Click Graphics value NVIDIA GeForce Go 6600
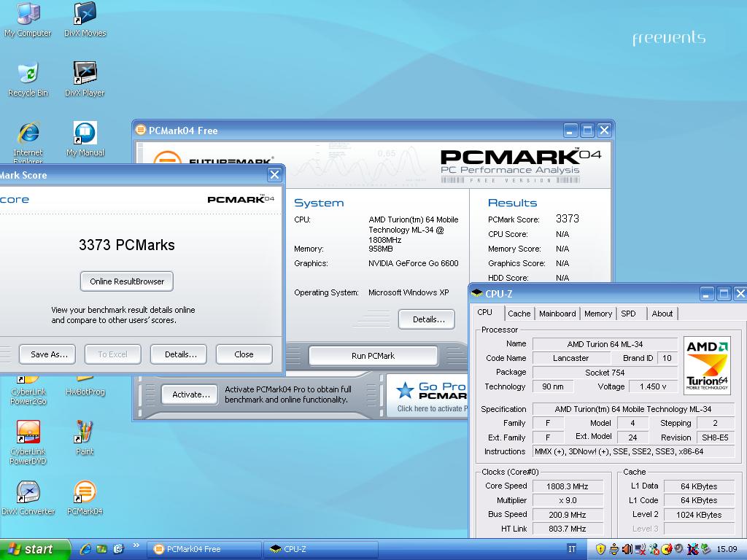The height and width of the screenshot is (560, 747). (413, 263)
